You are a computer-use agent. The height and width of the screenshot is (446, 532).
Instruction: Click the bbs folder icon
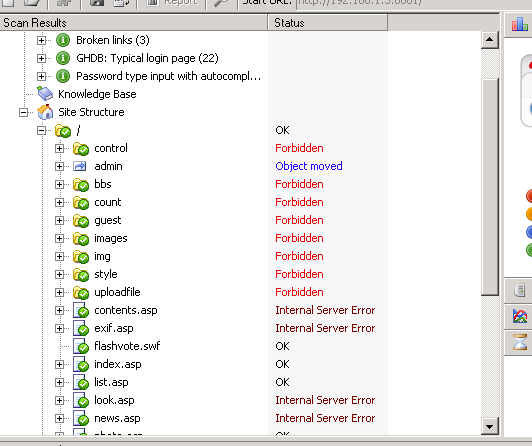click(81, 185)
